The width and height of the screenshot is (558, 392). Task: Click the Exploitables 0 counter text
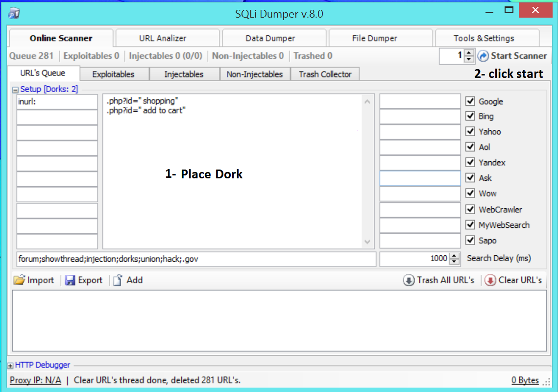[x=91, y=56]
